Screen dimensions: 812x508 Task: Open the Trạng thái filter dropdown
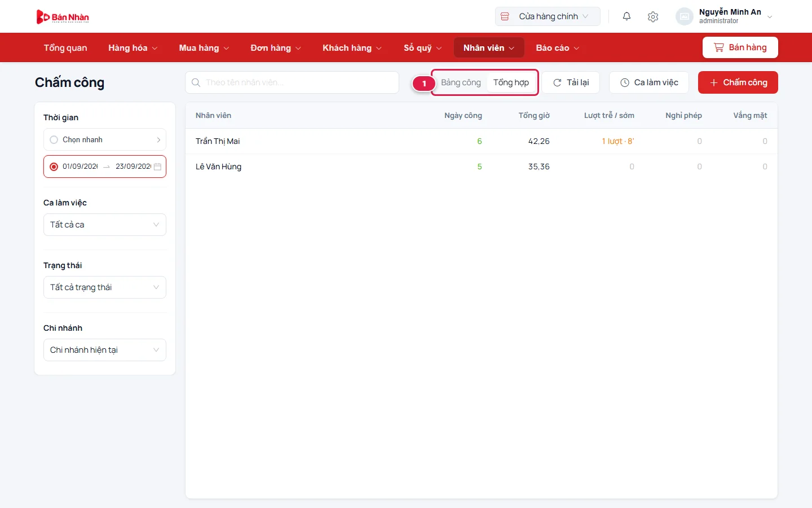pos(105,287)
